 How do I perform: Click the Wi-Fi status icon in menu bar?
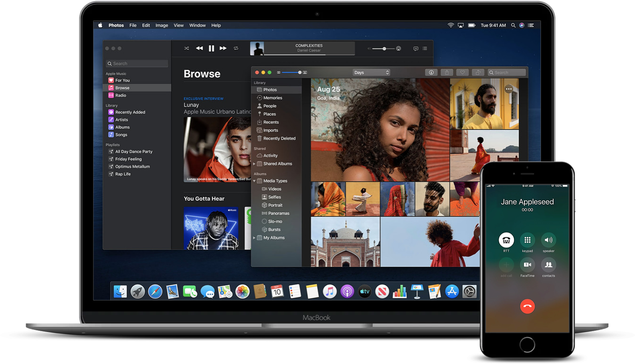click(451, 25)
